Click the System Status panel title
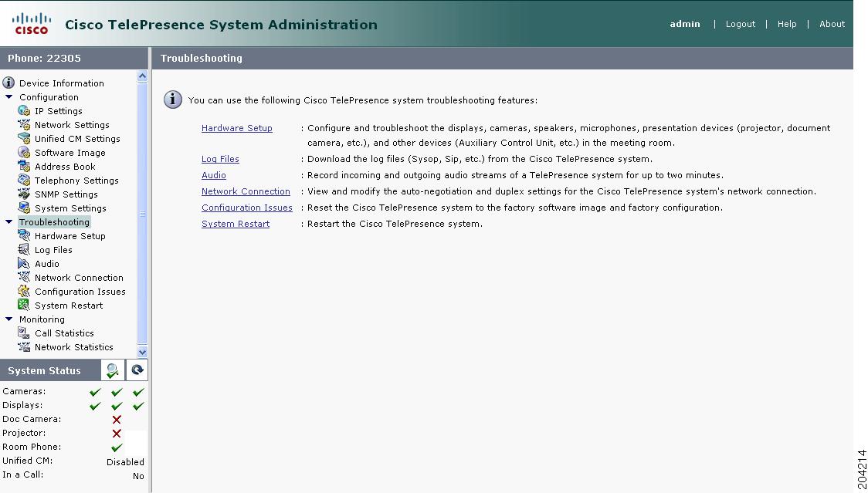Viewport: 868px width, 493px height. click(x=44, y=371)
